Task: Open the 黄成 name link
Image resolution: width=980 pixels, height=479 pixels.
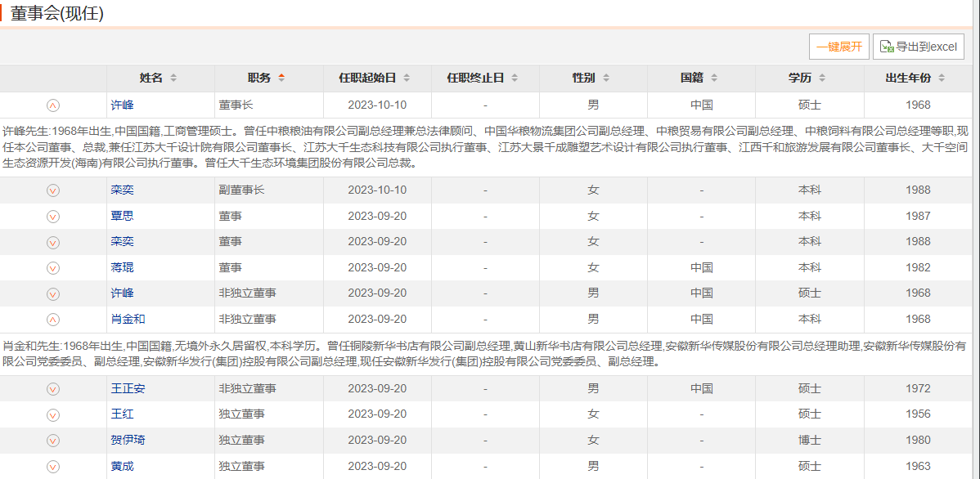Action: (122, 466)
